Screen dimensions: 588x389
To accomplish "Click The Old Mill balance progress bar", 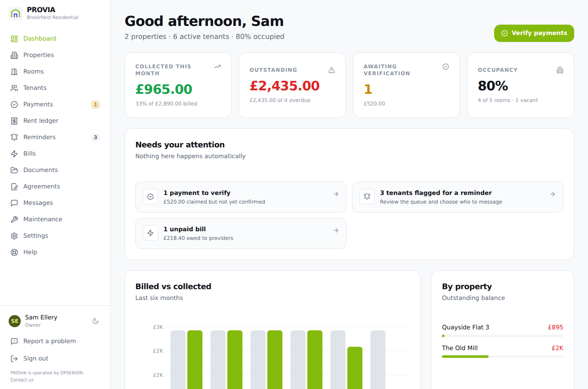I will point(502,357).
